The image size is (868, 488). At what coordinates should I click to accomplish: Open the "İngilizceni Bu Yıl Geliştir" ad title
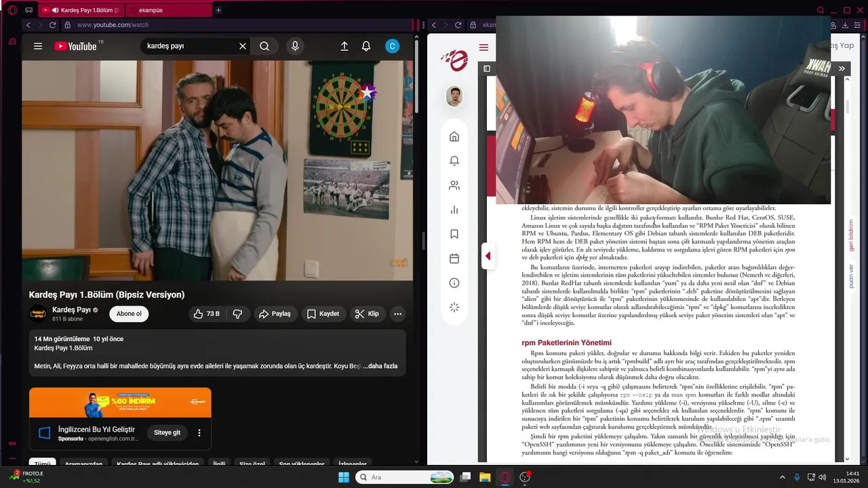[96, 430]
